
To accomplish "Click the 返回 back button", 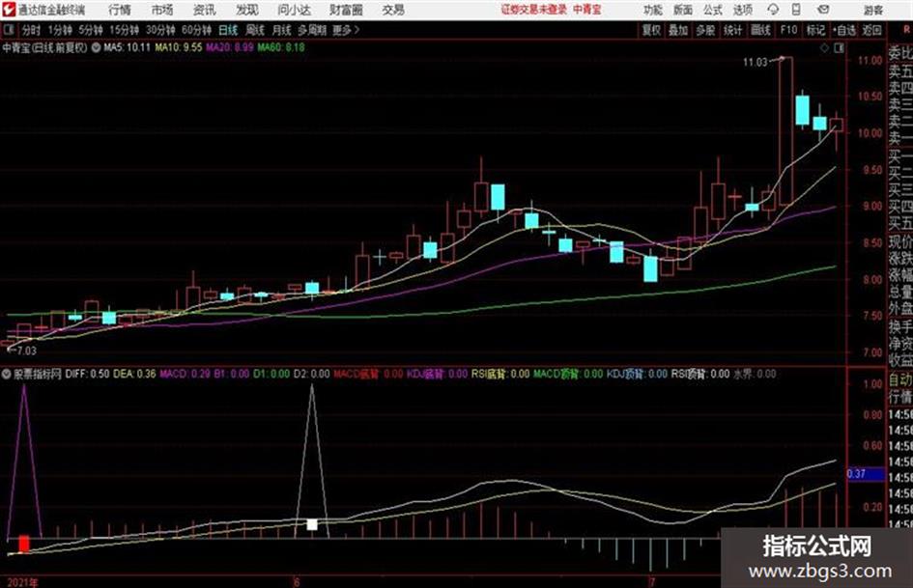I will pos(871,30).
